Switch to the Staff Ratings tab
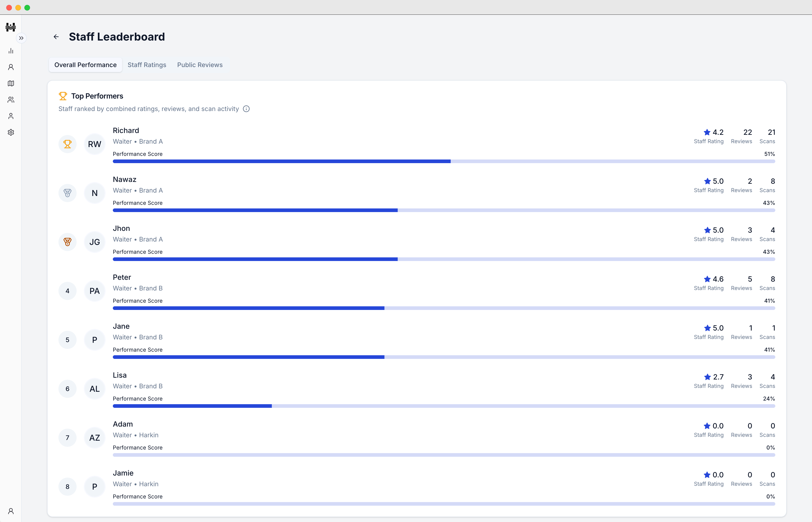This screenshot has height=522, width=812. point(147,65)
